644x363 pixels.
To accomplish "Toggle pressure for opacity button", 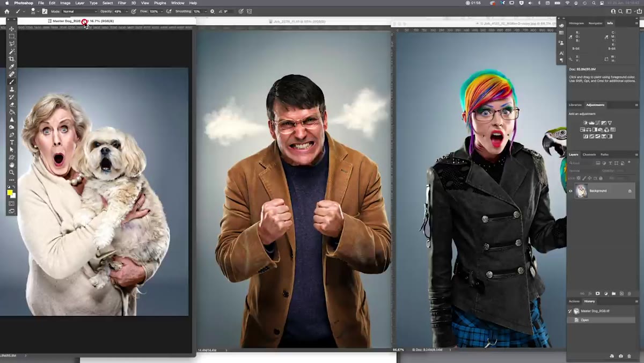I will [x=133, y=11].
